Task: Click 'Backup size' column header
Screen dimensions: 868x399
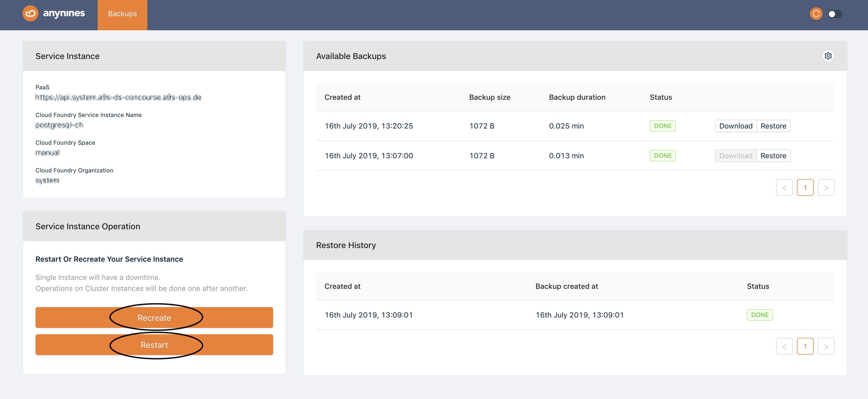Action: coord(490,97)
